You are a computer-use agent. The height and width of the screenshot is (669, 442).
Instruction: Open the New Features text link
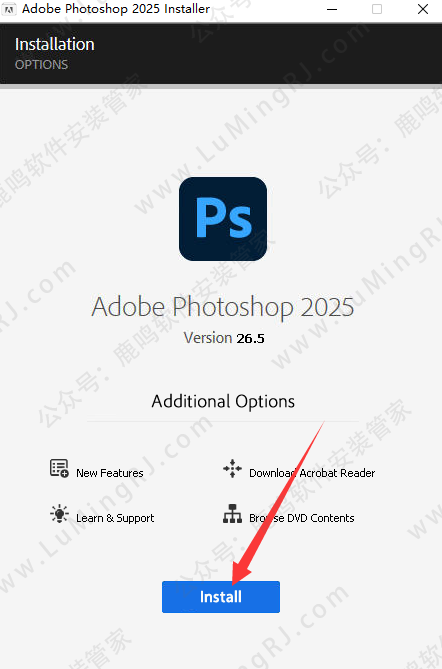tap(110, 473)
